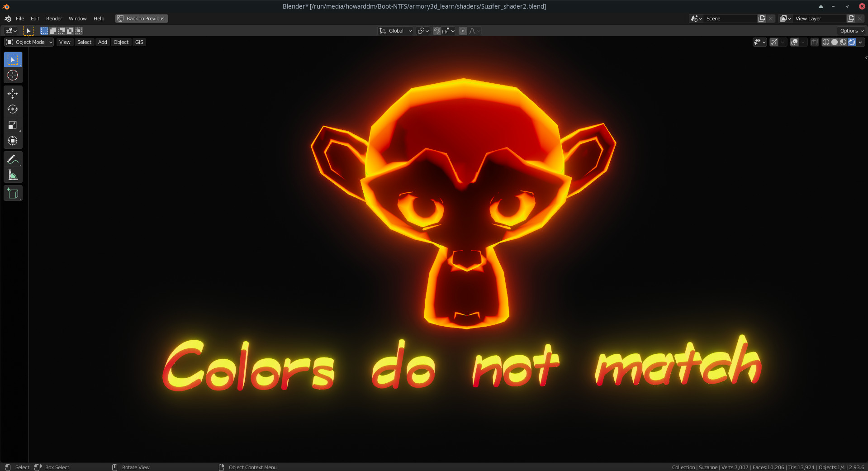Open the Render menu
The image size is (868, 471).
click(x=54, y=19)
